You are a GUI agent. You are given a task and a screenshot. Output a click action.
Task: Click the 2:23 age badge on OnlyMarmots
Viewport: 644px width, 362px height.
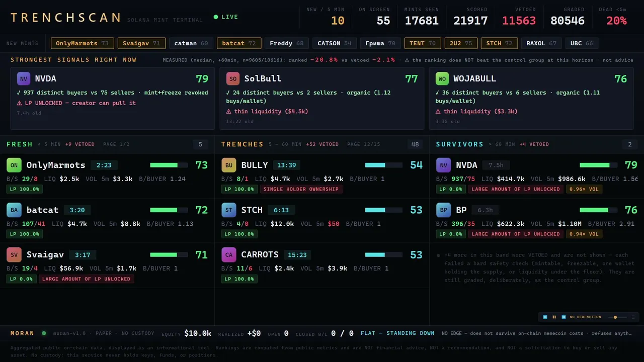click(x=104, y=165)
